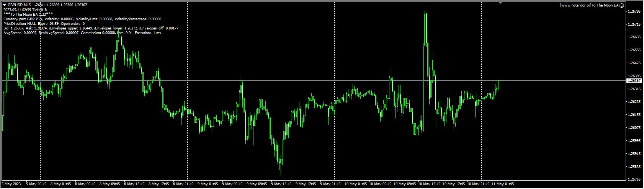Click the gray chart shift triangle marker
The image size is (644, 189).
500,3
